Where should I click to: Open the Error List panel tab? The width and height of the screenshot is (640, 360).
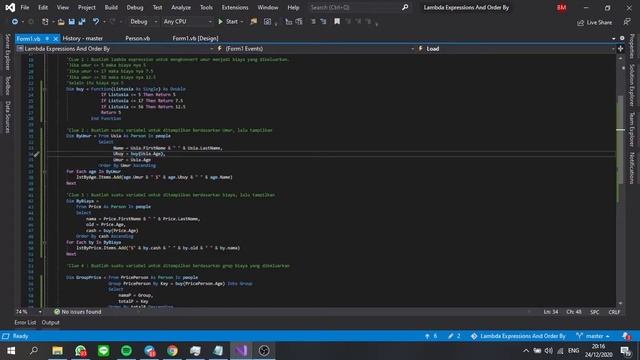pyautogui.click(x=25, y=322)
